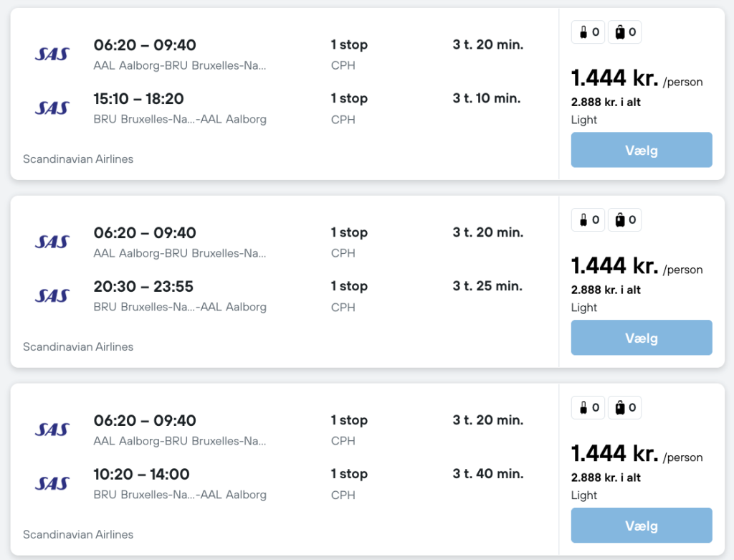Click SAS logo of first card's outbound flight
Image resolution: width=734 pixels, height=560 pixels.
pos(52,54)
